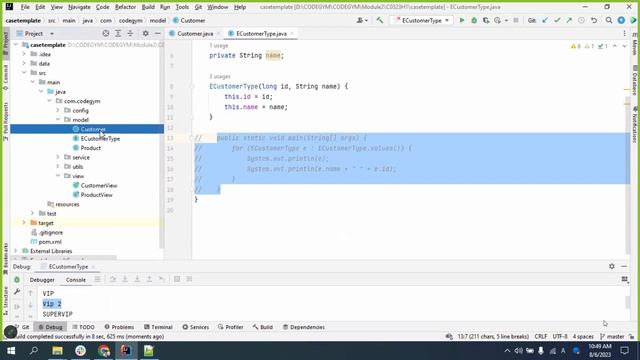640x360 pixels.
Task: Switch to the Debugger tab
Action: click(42, 280)
